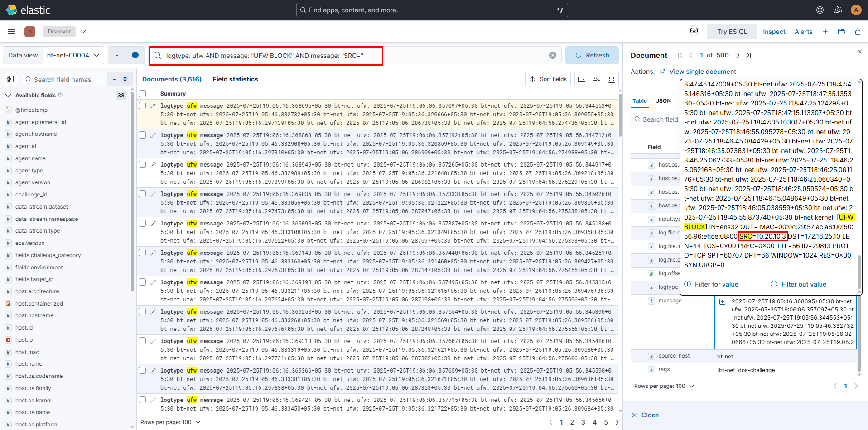Screen dimensions: 868x430
Task: Open the Sort fields menu
Action: tap(548, 79)
